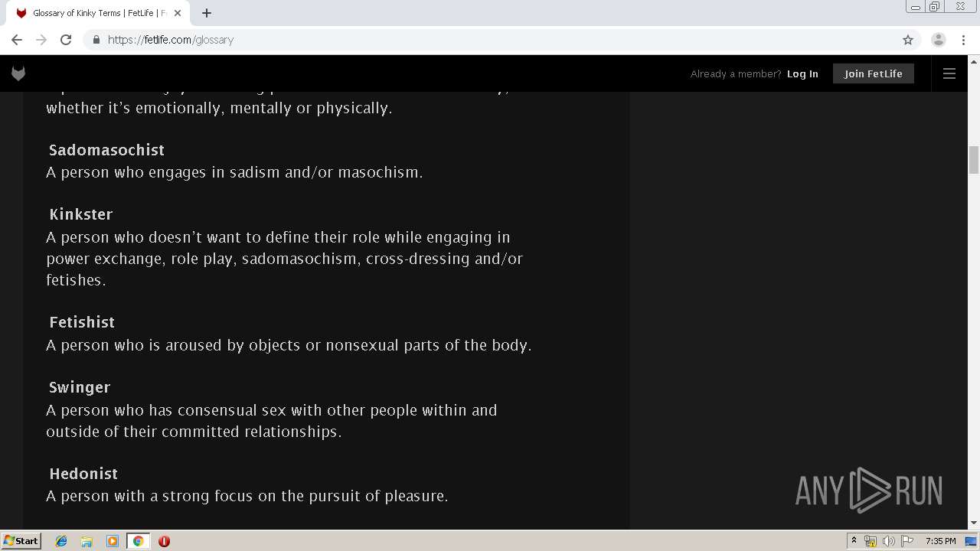
Task: Click the Join FetLife button
Action: [874, 73]
